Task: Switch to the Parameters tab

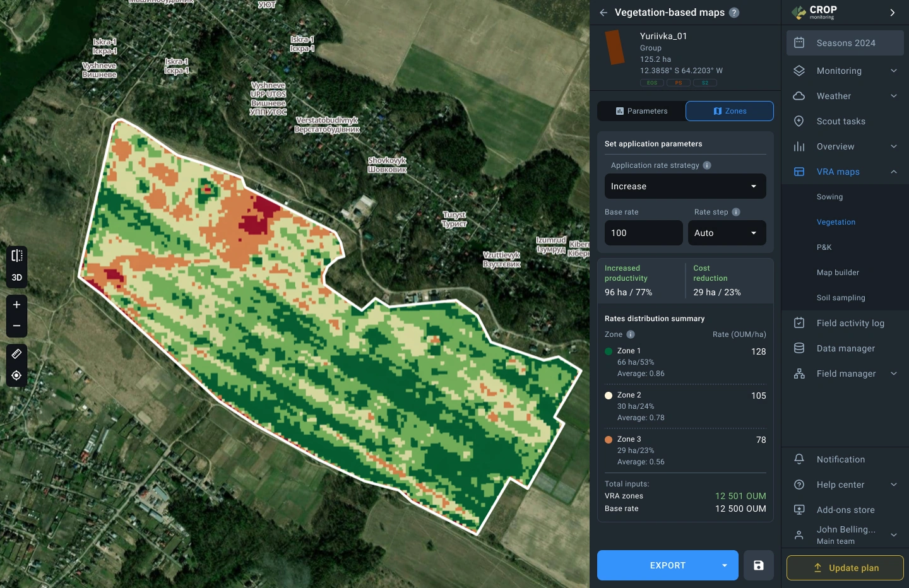Action: pos(641,111)
